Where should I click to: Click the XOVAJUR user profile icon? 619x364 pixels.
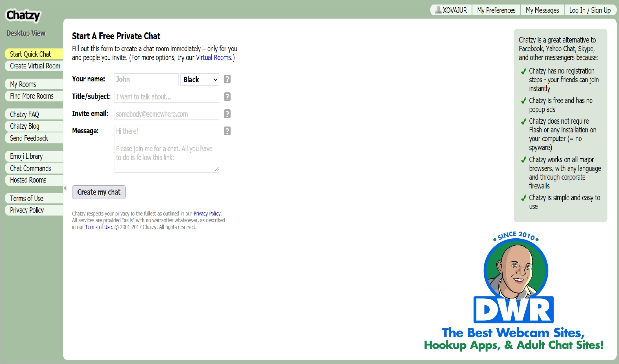pyautogui.click(x=438, y=10)
